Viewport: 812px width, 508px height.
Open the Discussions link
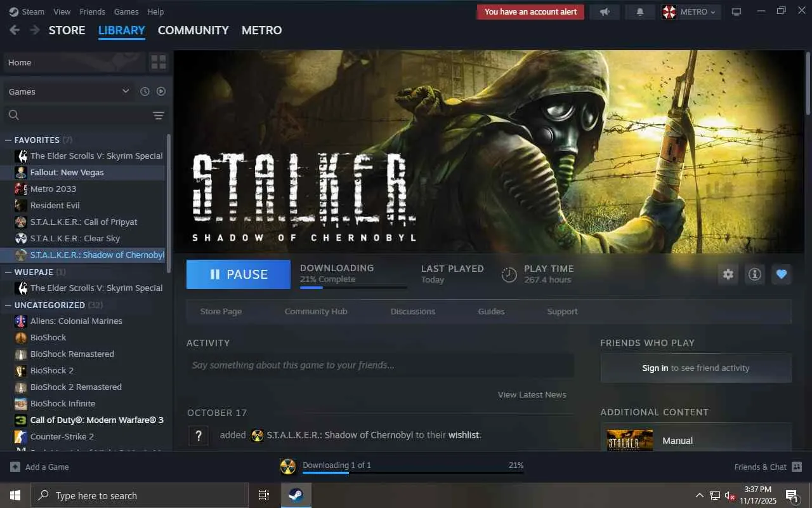(x=413, y=311)
